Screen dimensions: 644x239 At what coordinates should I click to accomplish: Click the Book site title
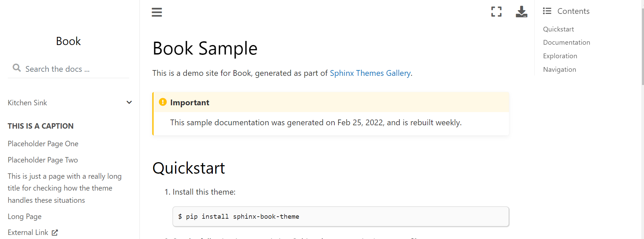tap(68, 41)
